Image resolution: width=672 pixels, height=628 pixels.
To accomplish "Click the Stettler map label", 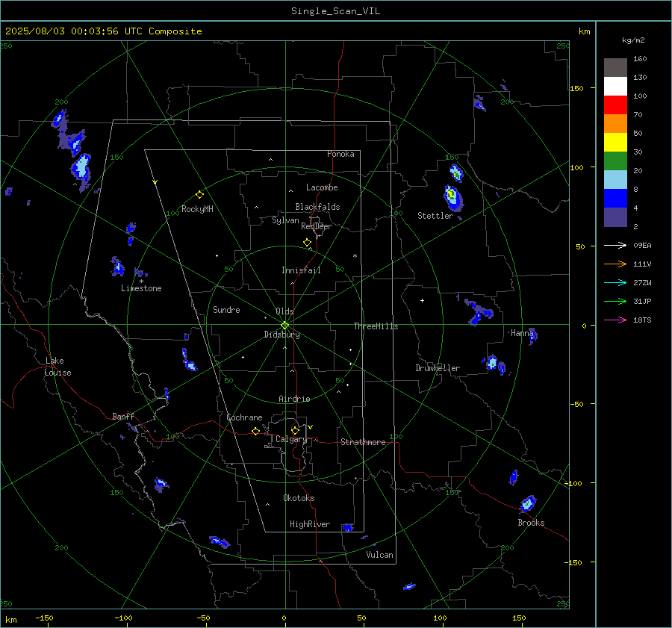I will point(435,216).
